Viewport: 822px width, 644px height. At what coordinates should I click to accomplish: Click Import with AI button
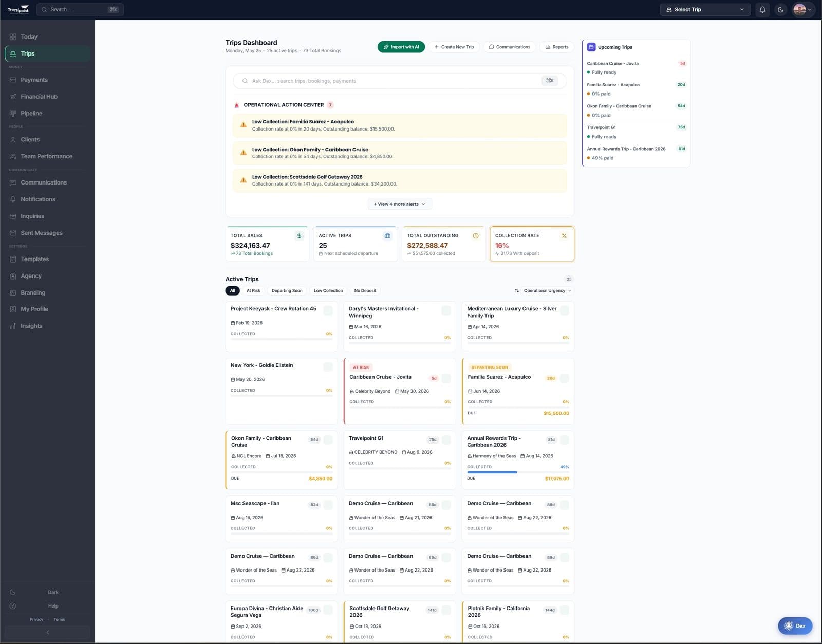pyautogui.click(x=401, y=47)
